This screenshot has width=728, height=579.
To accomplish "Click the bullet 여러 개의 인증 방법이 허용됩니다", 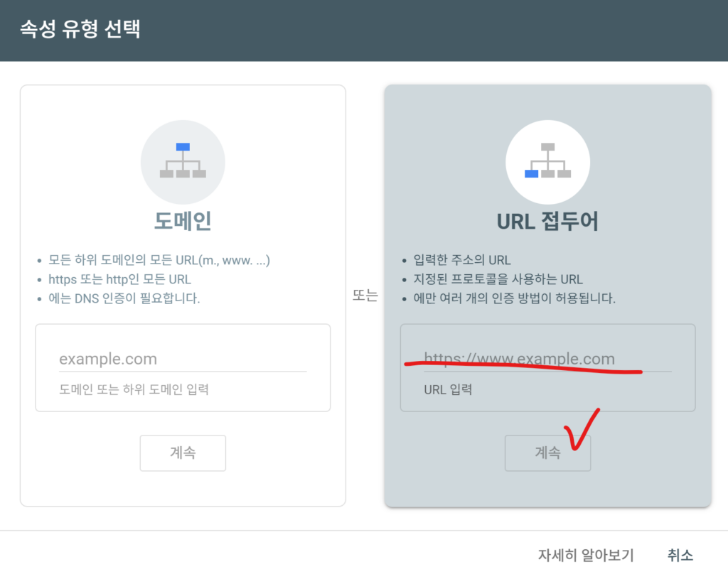I will coord(514,298).
